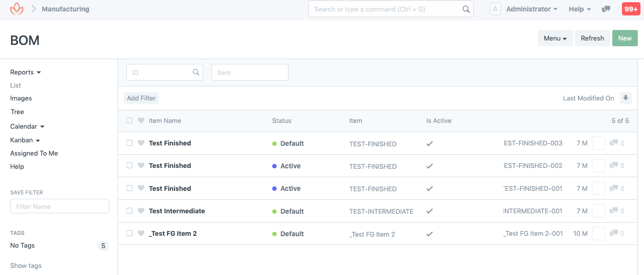
Task: Open the Help dropdown in navbar
Action: tap(580, 9)
